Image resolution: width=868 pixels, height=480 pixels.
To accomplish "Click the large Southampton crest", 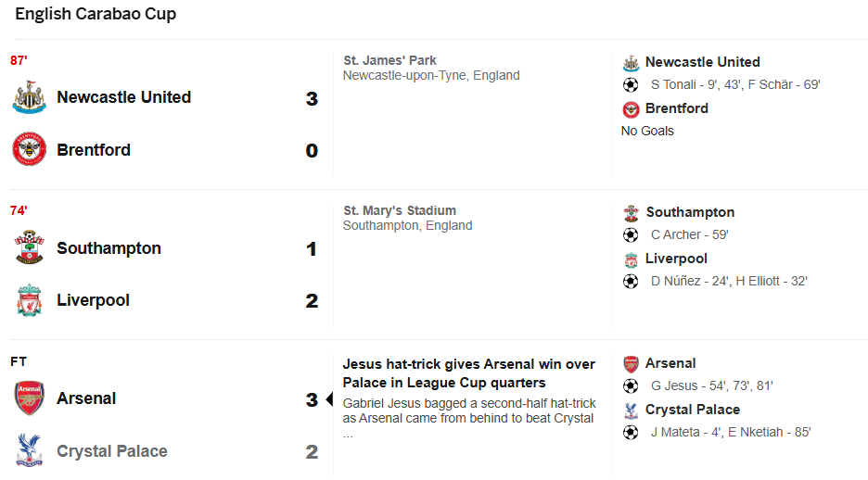I will (x=29, y=248).
